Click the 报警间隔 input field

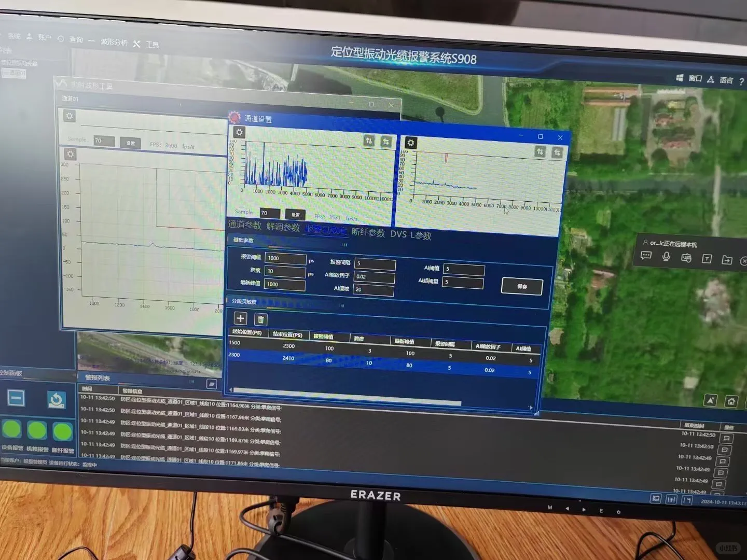375,264
